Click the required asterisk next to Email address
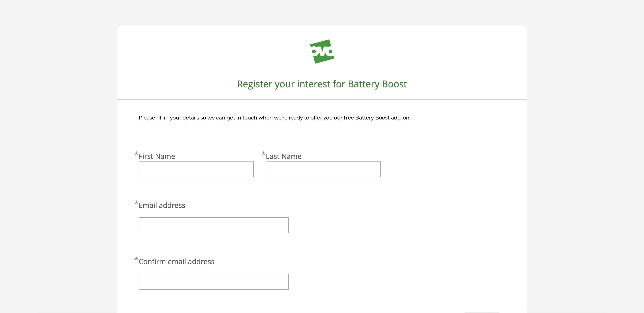The image size is (644, 313). click(136, 202)
